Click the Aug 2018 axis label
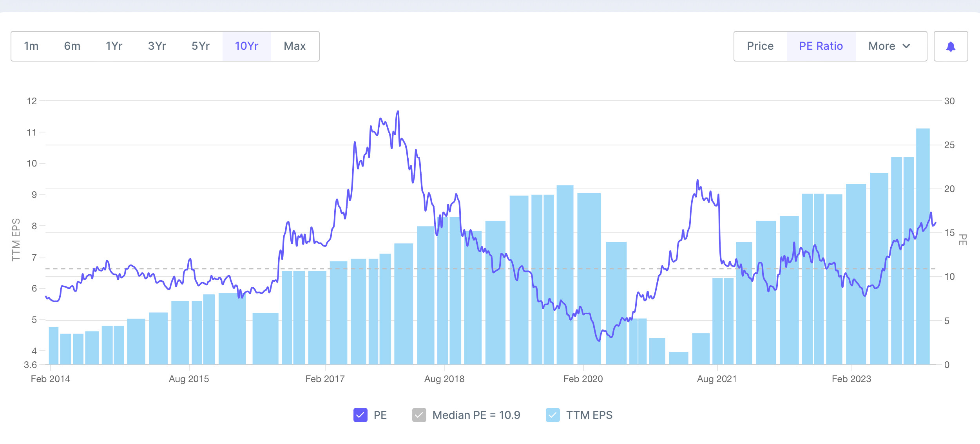 coord(444,379)
